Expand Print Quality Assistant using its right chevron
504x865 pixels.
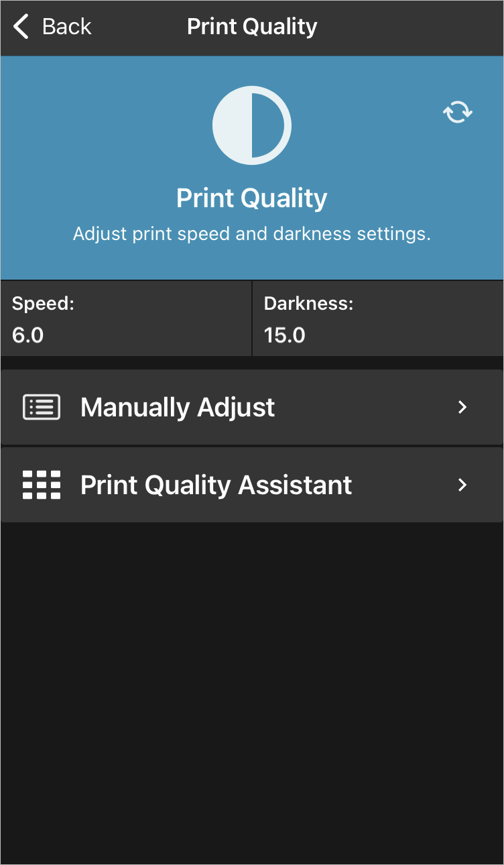point(462,485)
